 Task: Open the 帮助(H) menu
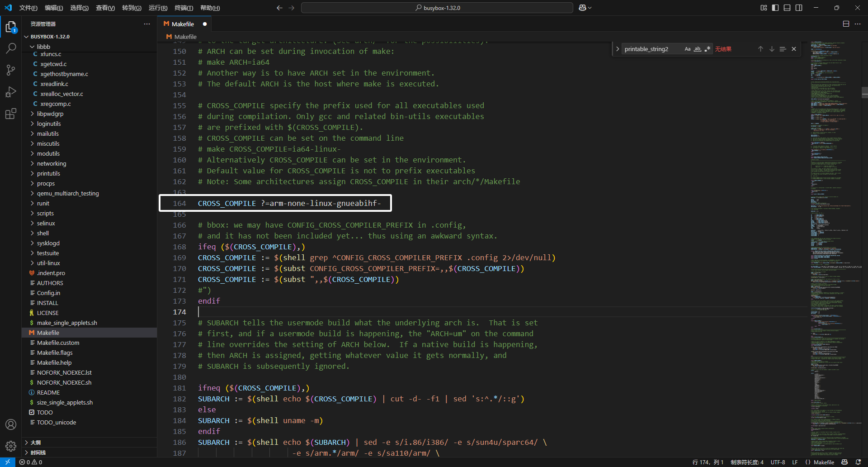210,8
